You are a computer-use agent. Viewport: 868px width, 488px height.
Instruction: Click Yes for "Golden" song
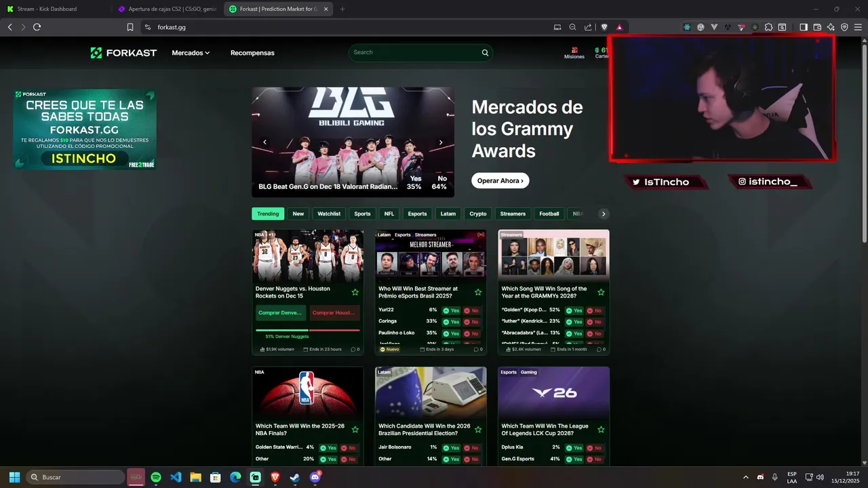pos(574,310)
